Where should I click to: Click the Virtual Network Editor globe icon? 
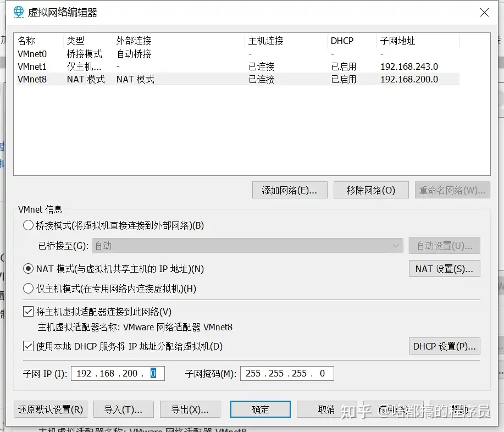click(x=19, y=12)
